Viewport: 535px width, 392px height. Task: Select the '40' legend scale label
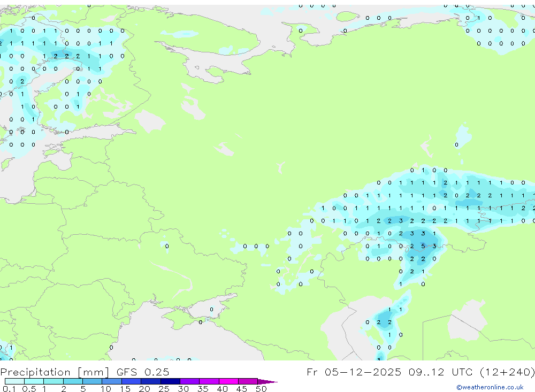(222, 389)
